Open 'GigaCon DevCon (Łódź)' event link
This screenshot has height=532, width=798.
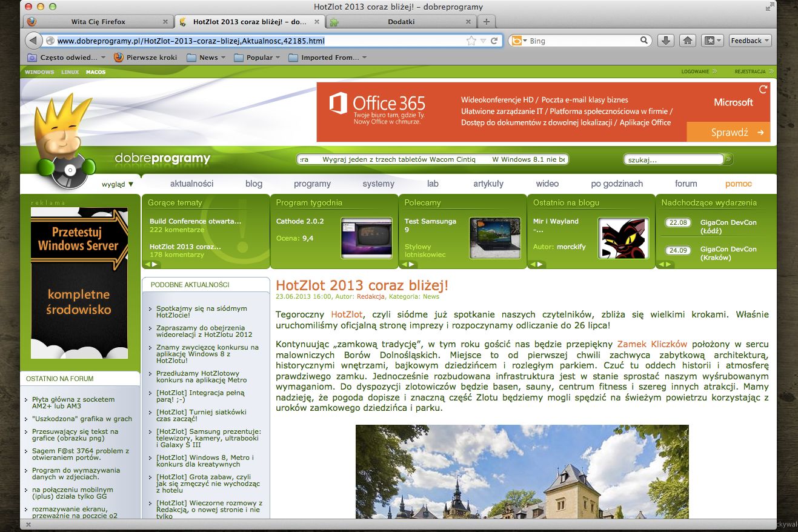[728, 227]
